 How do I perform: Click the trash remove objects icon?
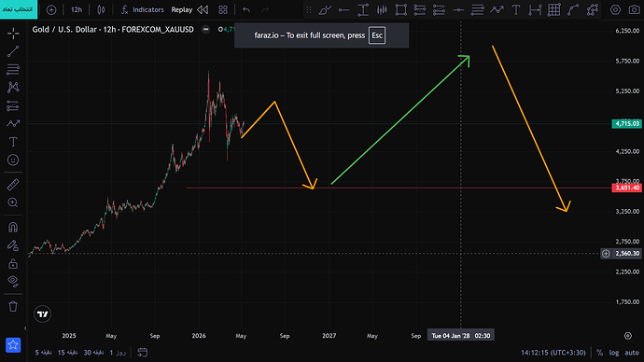click(x=13, y=306)
